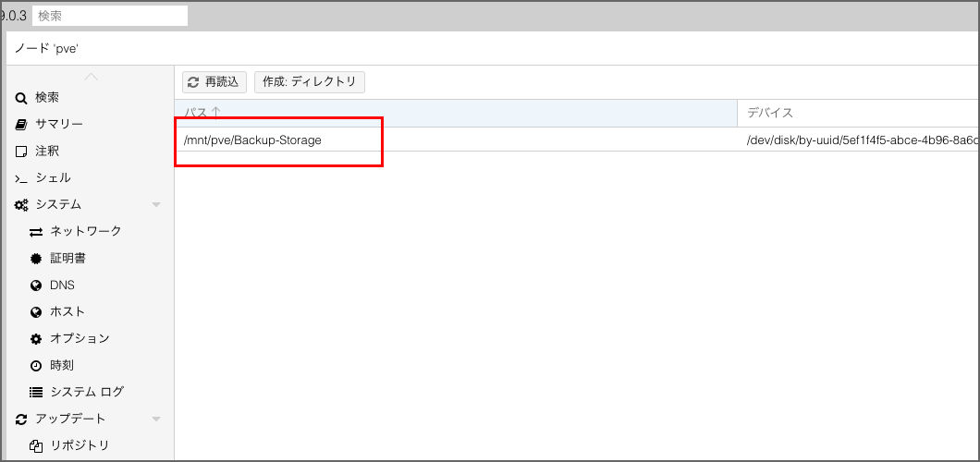Click the DNS globe icon
This screenshot has width=980, height=462.
(36, 286)
